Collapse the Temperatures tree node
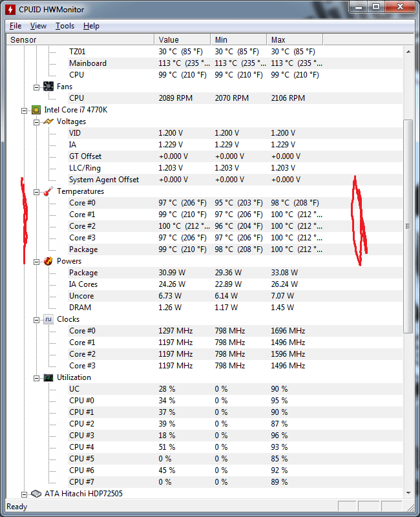This screenshot has width=420, height=517. [x=37, y=191]
